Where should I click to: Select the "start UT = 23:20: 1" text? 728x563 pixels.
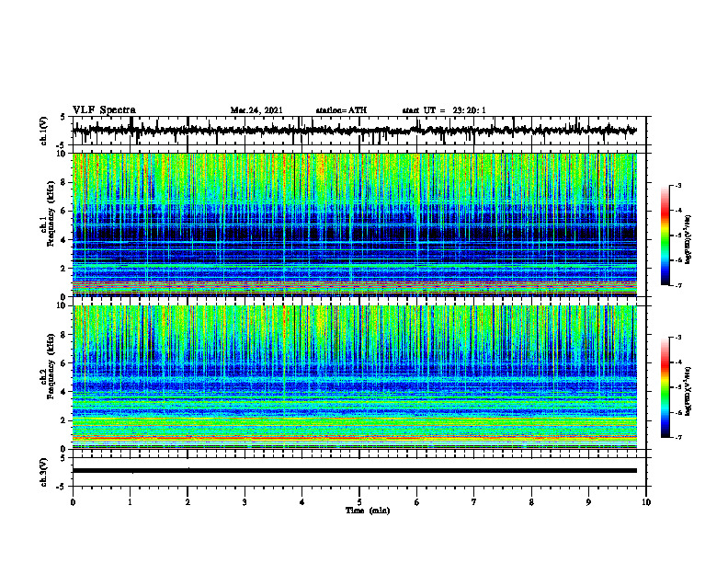(x=444, y=110)
